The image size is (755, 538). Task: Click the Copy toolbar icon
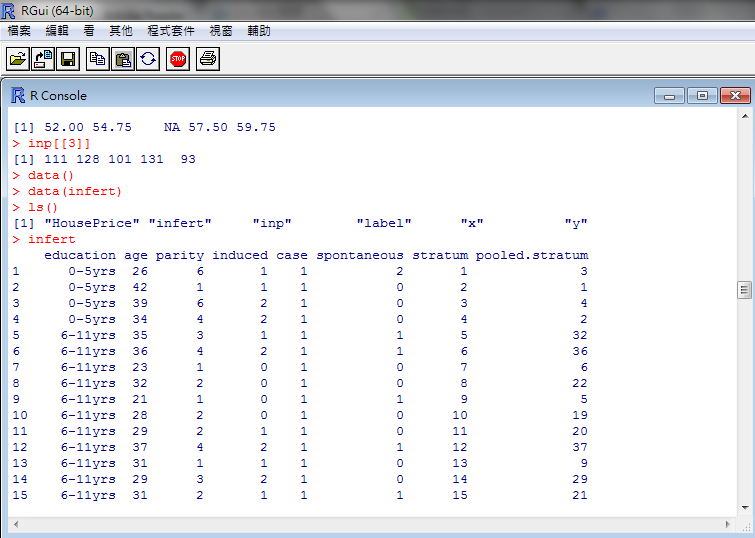tap(98, 59)
